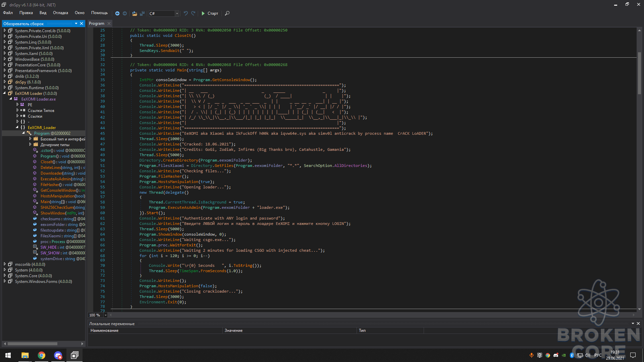Collapse the EeXOMI Loader assembly node
The height and width of the screenshot is (362, 644).
pyautogui.click(x=5, y=93)
